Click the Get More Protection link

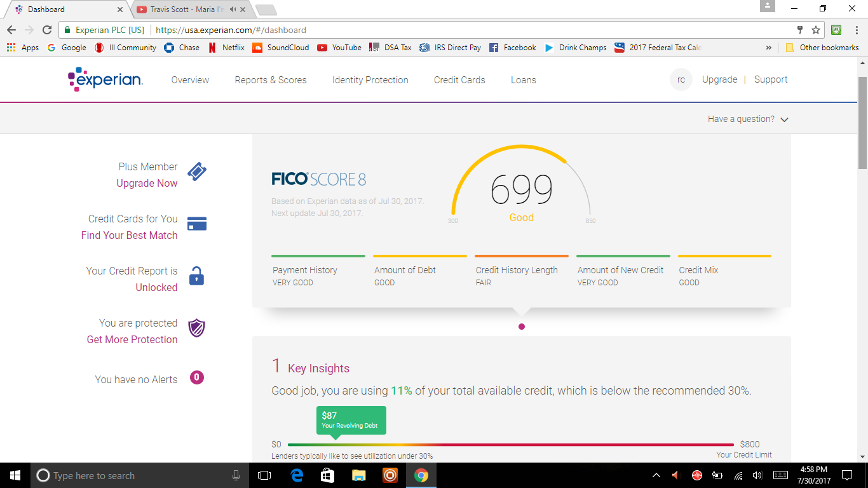(x=132, y=339)
